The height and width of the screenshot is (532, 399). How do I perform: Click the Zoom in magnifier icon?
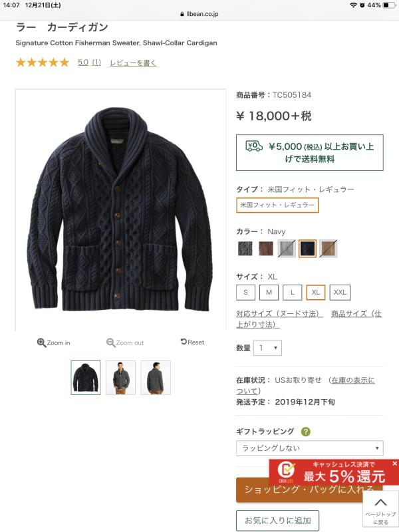(41, 342)
